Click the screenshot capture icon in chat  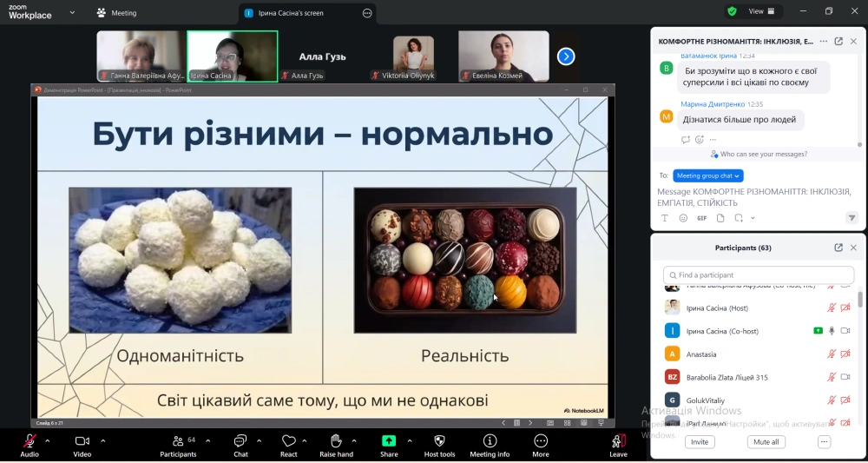(739, 218)
